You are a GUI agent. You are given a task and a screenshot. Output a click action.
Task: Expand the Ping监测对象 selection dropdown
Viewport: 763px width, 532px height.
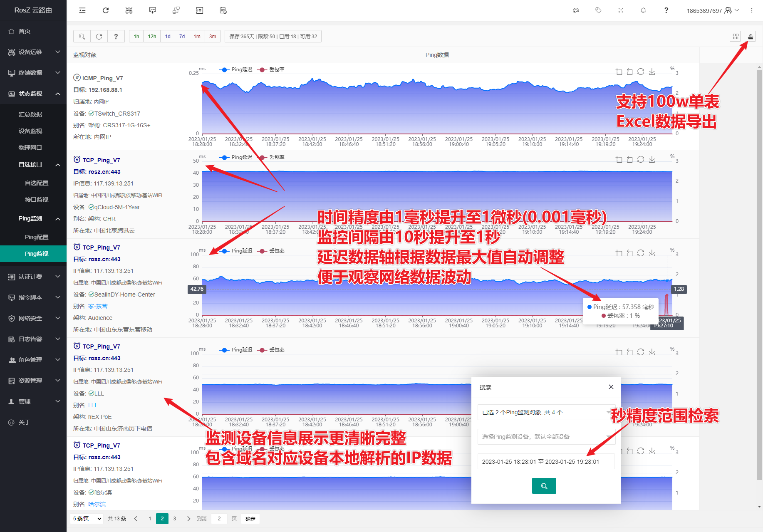click(x=546, y=412)
